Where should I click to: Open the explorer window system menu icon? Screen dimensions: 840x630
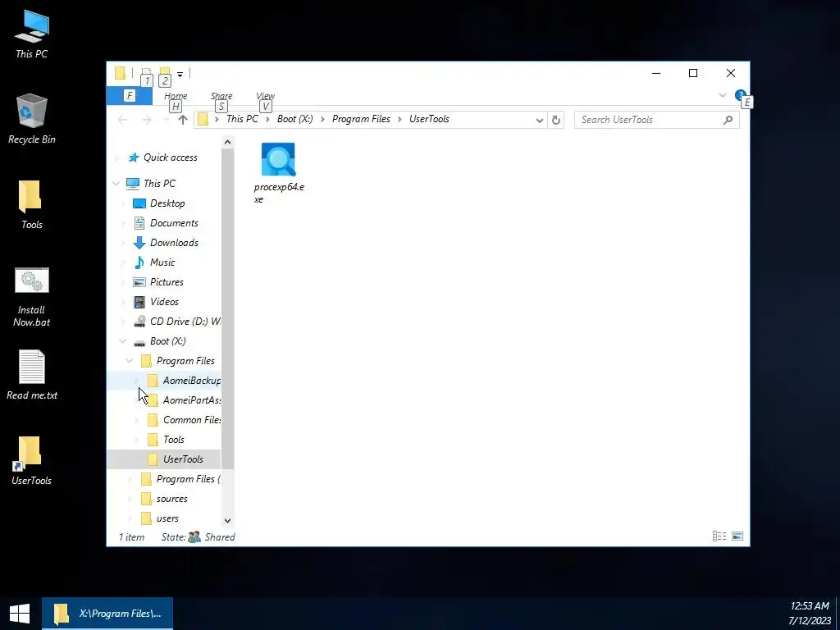pyautogui.click(x=120, y=73)
